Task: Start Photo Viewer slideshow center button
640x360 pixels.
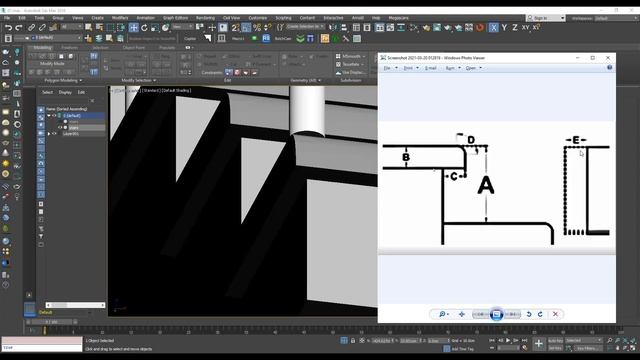Action: click(496, 314)
